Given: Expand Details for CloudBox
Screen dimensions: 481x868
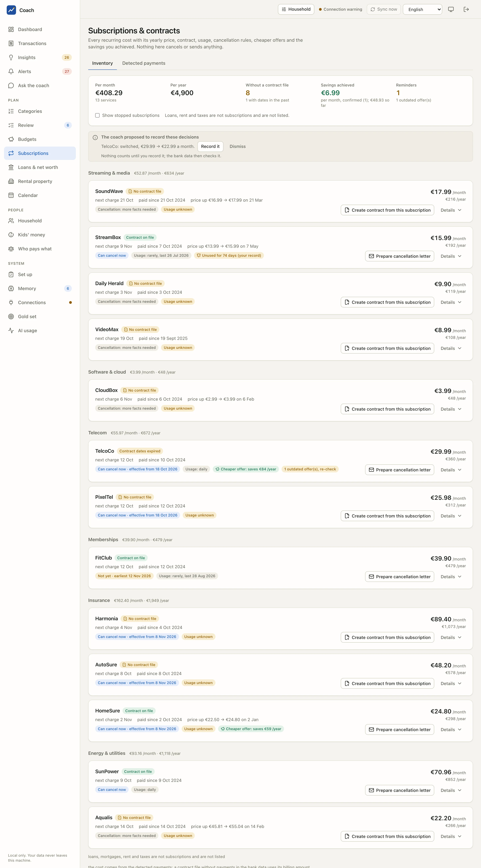Looking at the screenshot, I should pyautogui.click(x=451, y=409).
